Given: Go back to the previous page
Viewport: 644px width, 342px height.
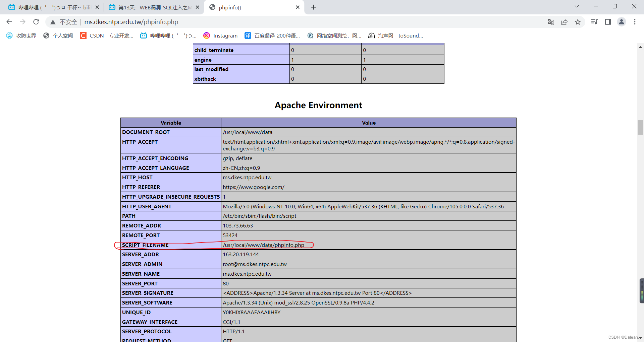Looking at the screenshot, I should pos(9,22).
